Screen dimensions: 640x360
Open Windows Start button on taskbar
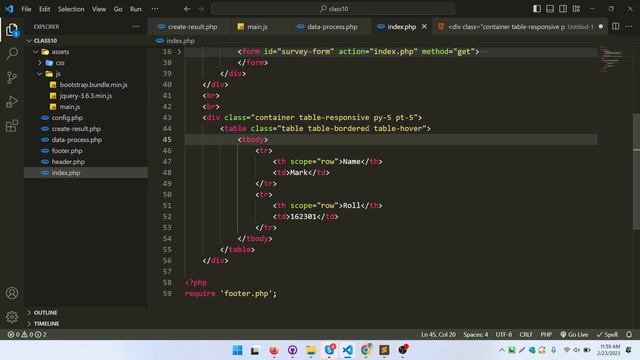[237, 350]
